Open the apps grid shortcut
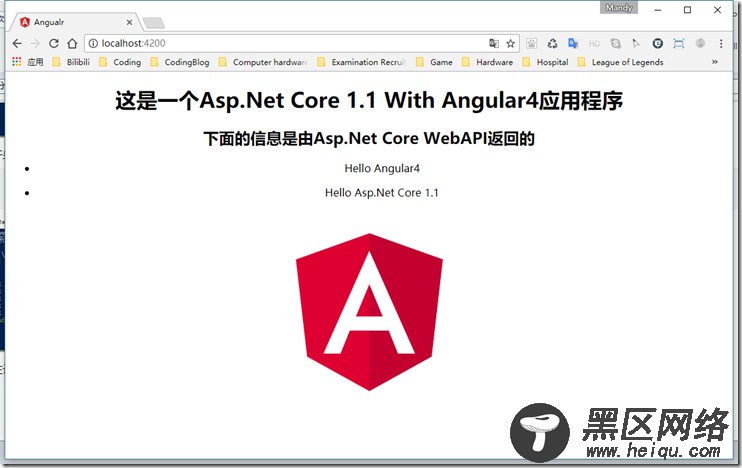The height and width of the screenshot is (468, 742). 27,62
